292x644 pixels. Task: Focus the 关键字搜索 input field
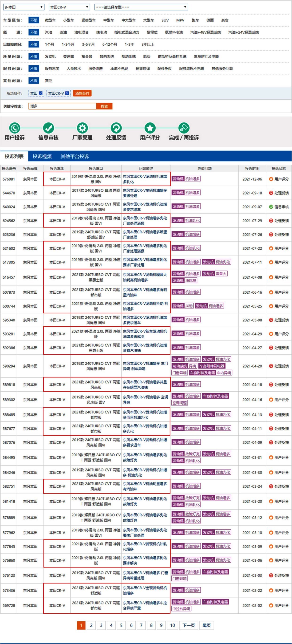point(62,106)
